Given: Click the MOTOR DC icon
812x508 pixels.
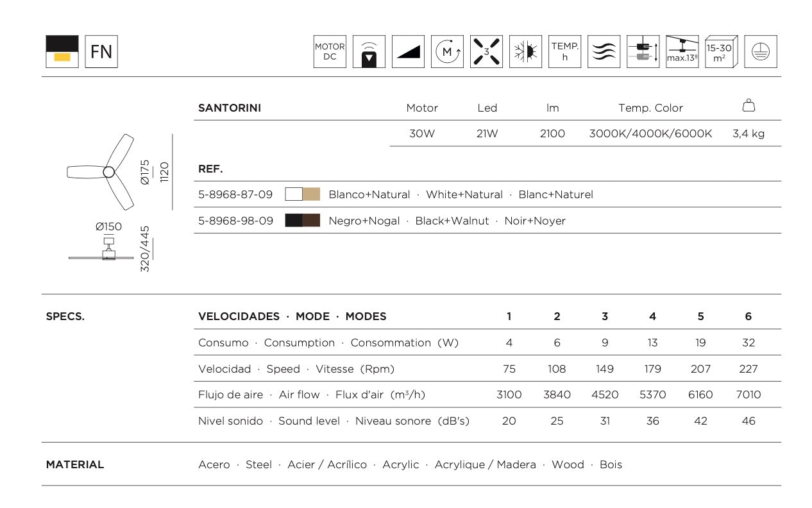Looking at the screenshot, I should coord(330,52).
